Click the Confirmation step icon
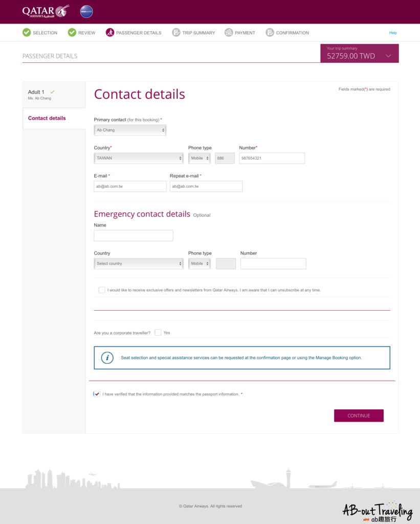 tap(270, 33)
